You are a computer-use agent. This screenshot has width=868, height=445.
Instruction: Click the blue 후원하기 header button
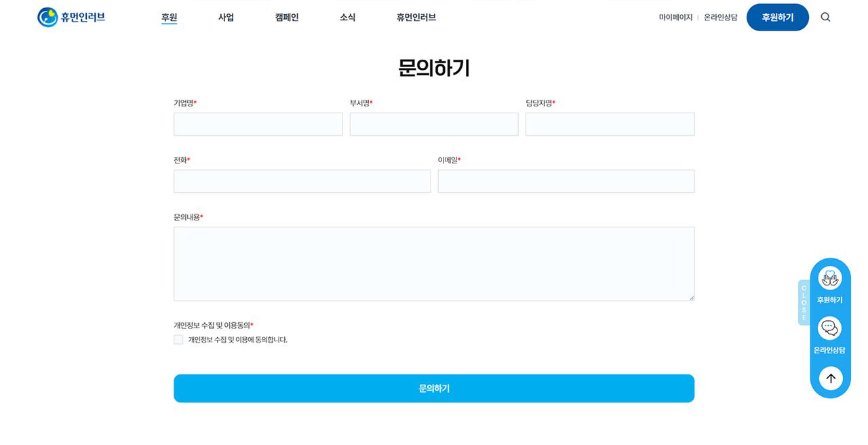[x=778, y=18]
